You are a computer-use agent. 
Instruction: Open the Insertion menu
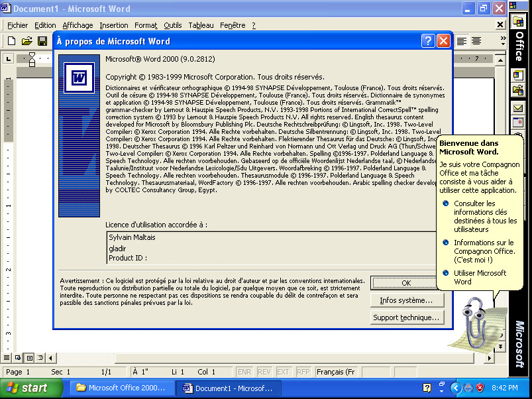(114, 25)
